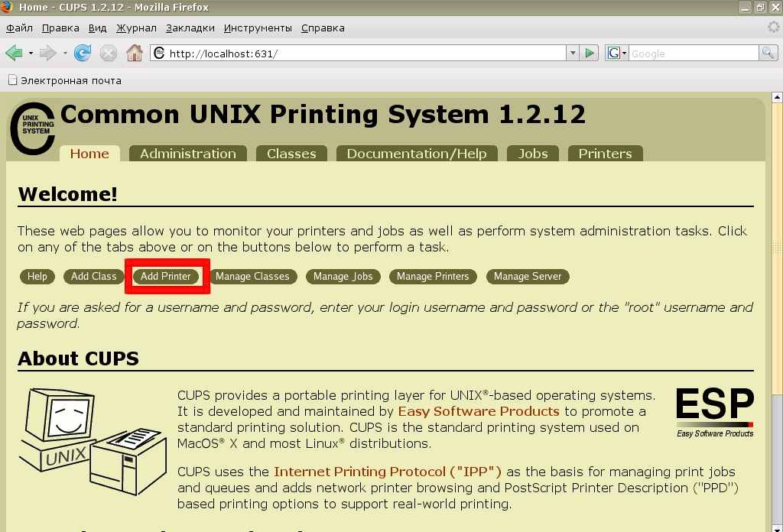
Task: Click the Stop loading icon
Action: tap(109, 53)
